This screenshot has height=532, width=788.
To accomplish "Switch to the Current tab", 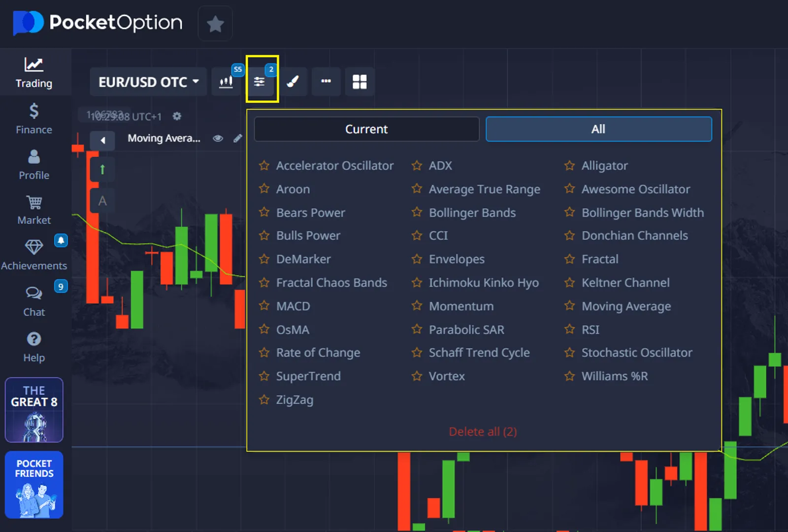I will pos(366,129).
